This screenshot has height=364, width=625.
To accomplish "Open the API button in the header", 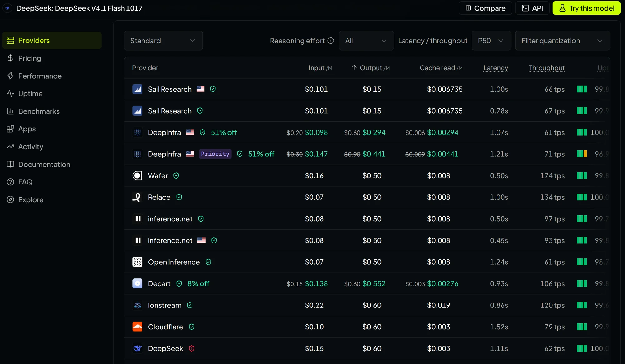I will [532, 8].
